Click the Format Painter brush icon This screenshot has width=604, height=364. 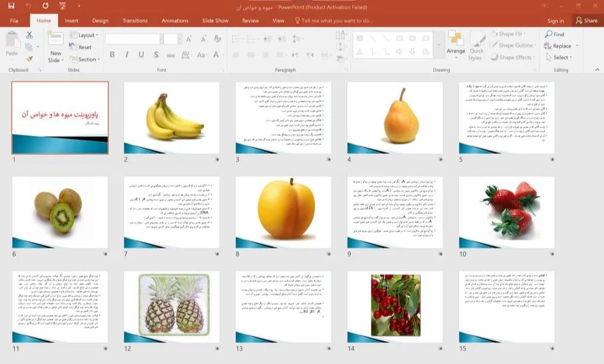pyautogui.click(x=29, y=59)
